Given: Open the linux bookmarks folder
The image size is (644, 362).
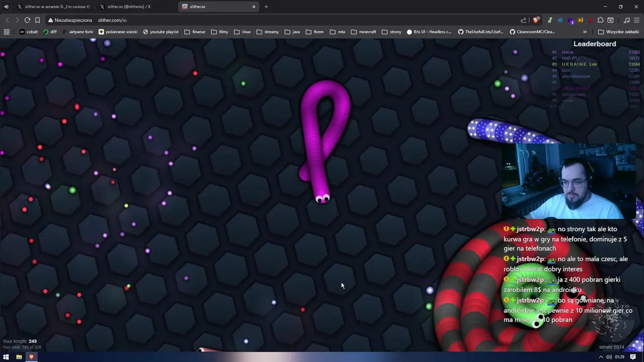Looking at the screenshot, I should [x=242, y=32].
